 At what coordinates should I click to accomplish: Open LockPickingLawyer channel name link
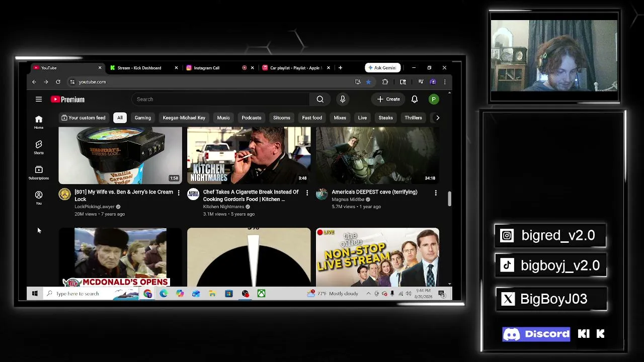pos(95,207)
